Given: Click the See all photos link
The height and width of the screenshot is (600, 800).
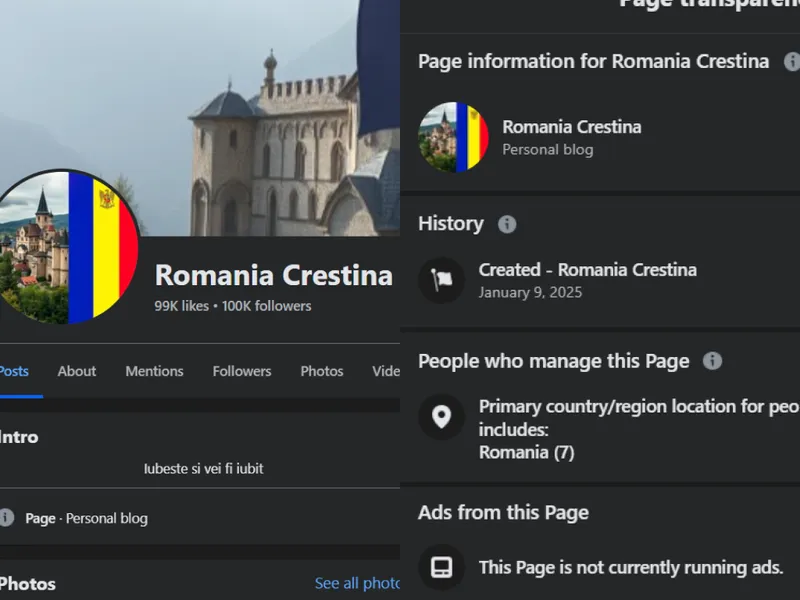Looking at the screenshot, I should 357,583.
